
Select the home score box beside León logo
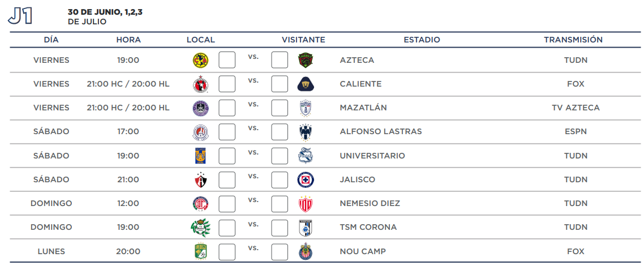pyautogui.click(x=227, y=251)
